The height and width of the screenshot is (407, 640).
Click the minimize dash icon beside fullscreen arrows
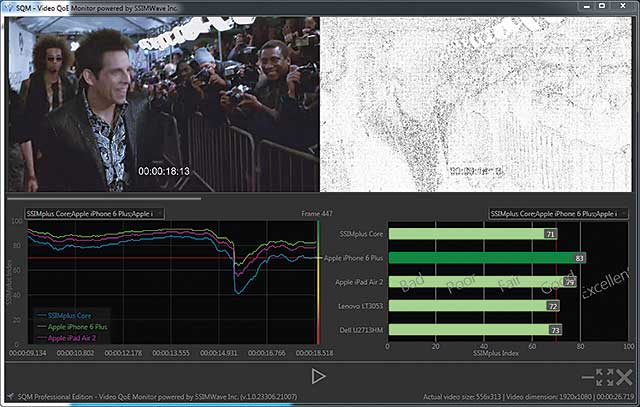[x=587, y=378]
